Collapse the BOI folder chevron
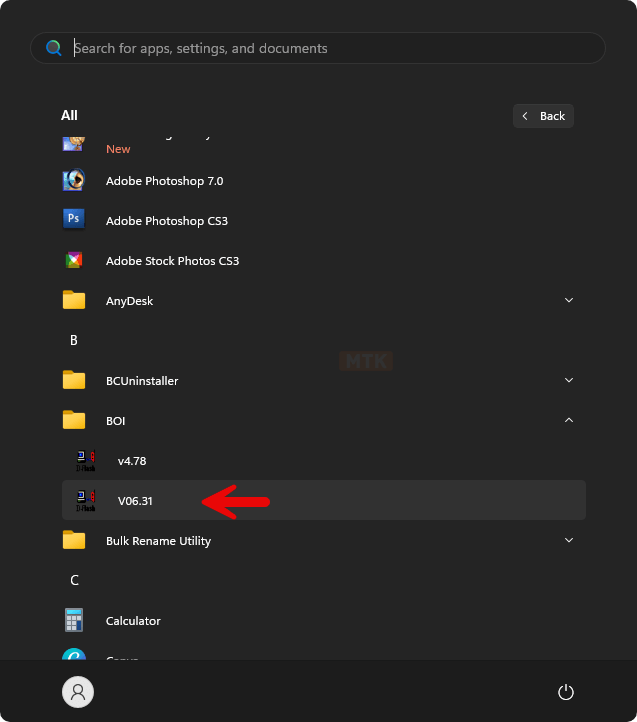The image size is (637, 722). (569, 421)
